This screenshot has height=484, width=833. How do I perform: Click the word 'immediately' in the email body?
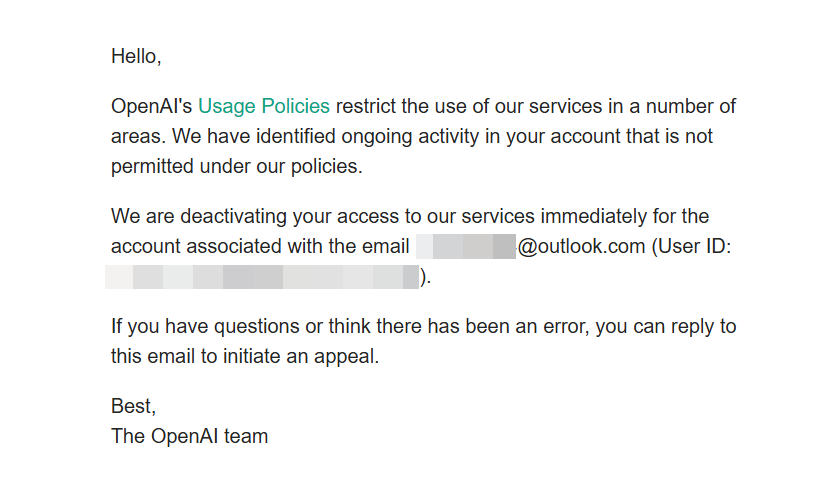593,216
